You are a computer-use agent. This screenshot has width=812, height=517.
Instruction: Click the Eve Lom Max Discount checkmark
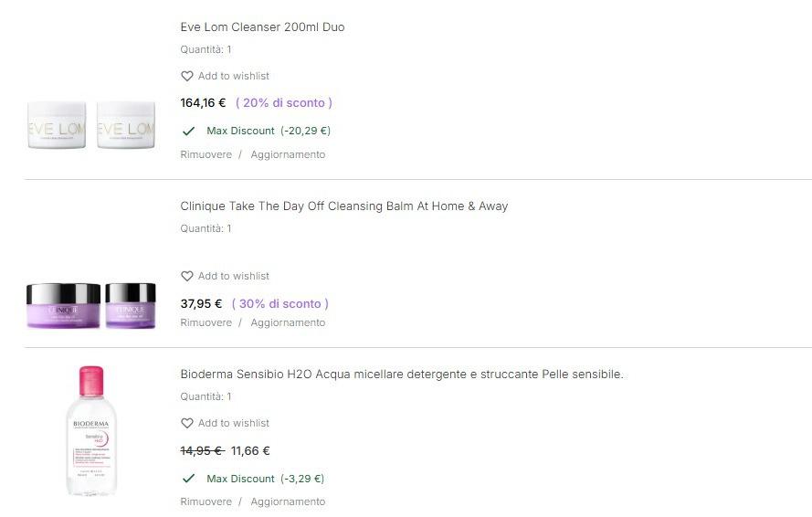pos(189,131)
